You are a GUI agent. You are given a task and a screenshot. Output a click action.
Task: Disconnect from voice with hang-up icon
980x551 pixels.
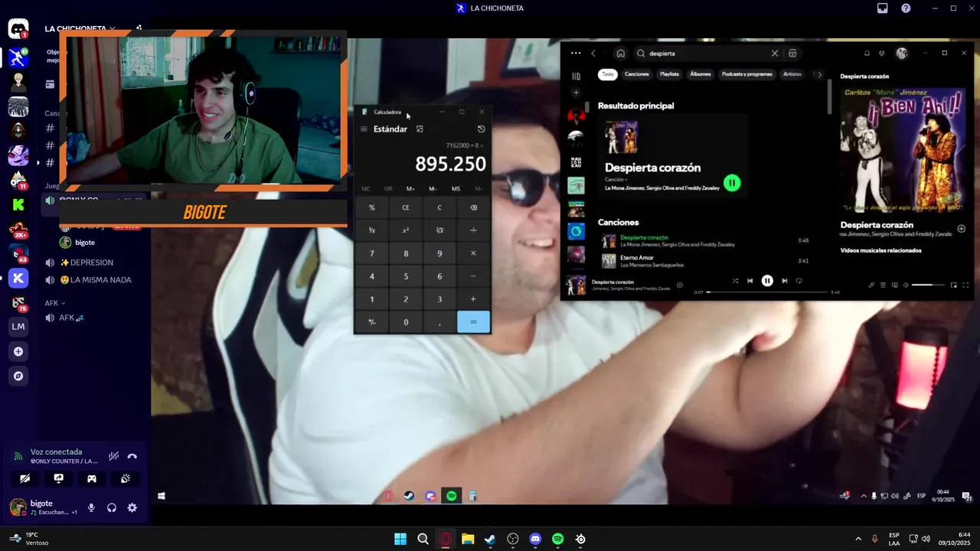(x=132, y=456)
